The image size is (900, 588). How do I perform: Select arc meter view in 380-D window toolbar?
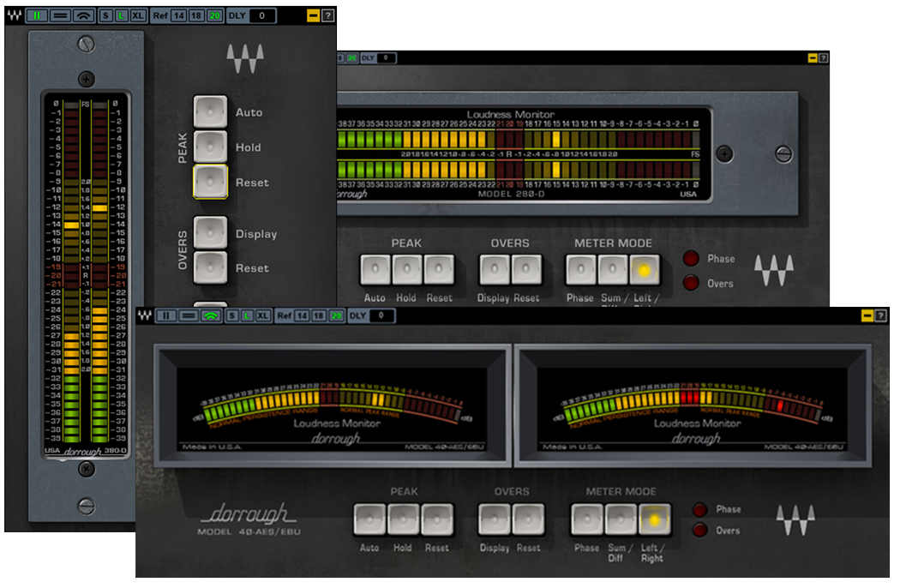[x=84, y=15]
